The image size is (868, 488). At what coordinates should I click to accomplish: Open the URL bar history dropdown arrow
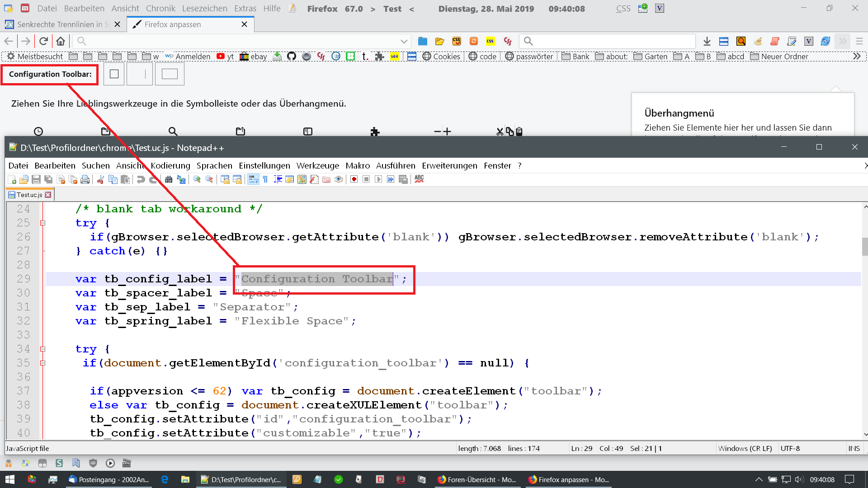(404, 41)
